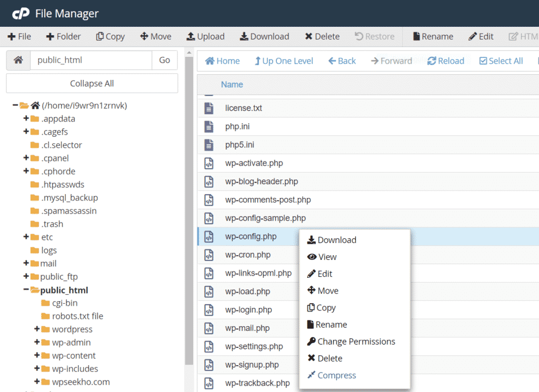Click the home icon beside path field
Image resolution: width=539 pixels, height=392 pixels.
point(18,60)
